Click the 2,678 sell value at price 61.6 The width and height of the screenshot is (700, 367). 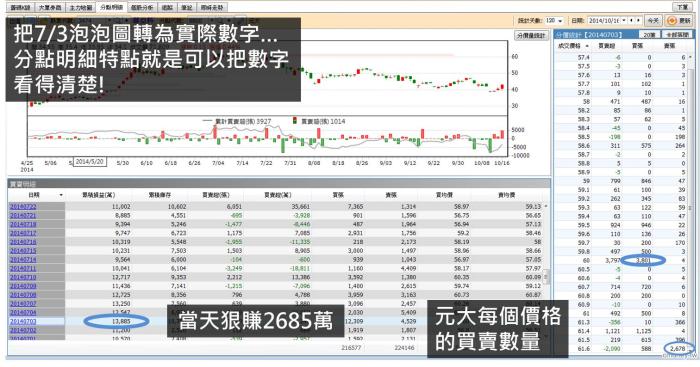pyautogui.click(x=677, y=349)
